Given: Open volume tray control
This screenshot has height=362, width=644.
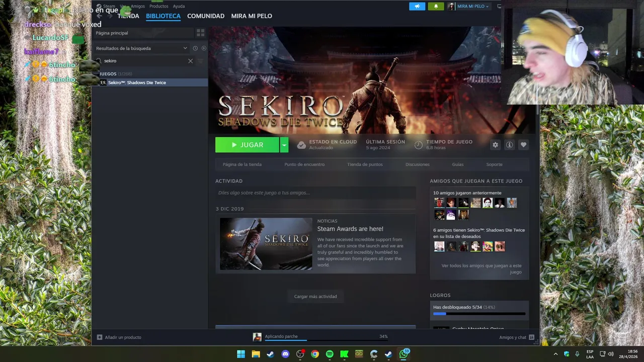Looking at the screenshot, I should [611, 354].
